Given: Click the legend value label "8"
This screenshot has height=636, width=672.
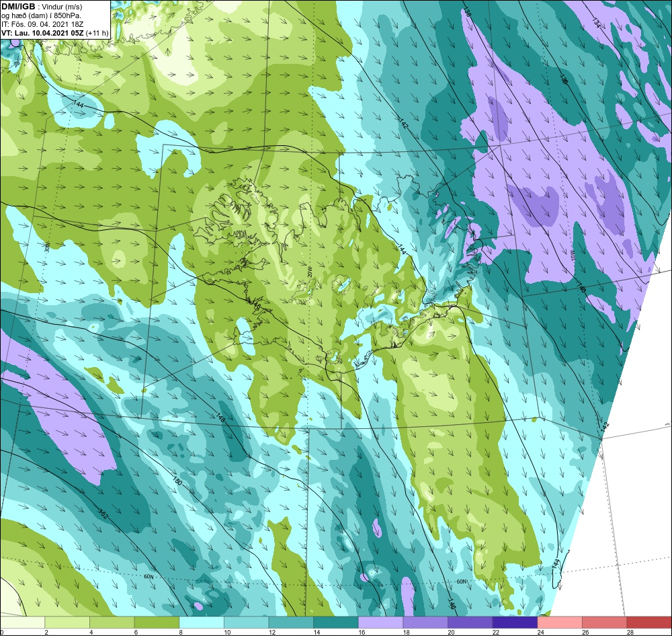Looking at the screenshot, I should click(181, 632).
